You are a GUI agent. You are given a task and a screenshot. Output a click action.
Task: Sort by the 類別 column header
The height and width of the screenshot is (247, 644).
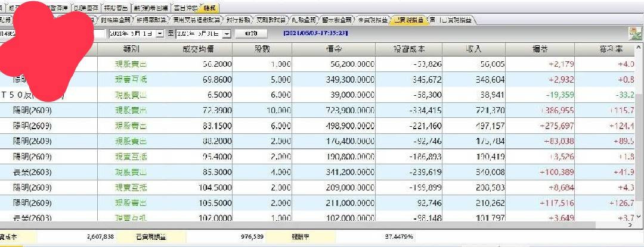[x=131, y=49]
